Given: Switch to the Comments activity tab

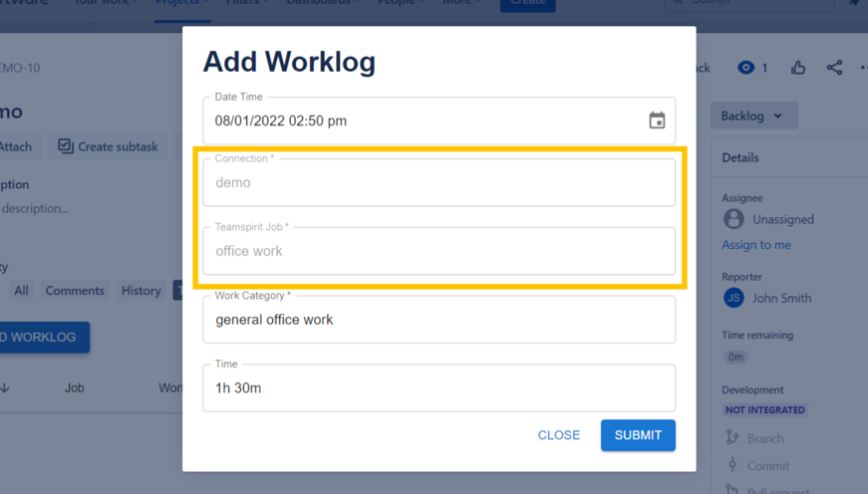Looking at the screenshot, I should point(75,291).
